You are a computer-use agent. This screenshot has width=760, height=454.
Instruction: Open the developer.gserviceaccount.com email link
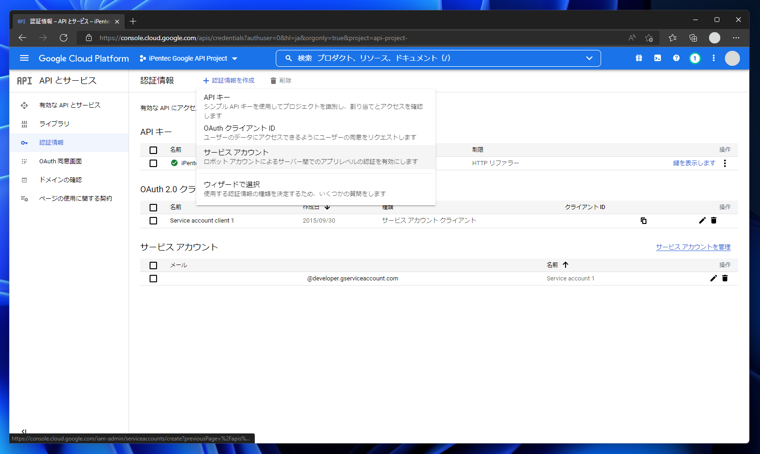coord(352,279)
